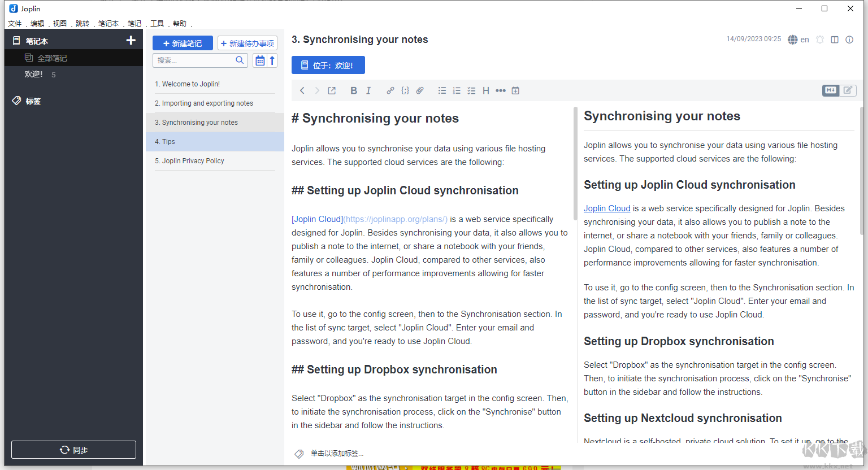Click into the note search field
The image size is (868, 470).
point(195,60)
